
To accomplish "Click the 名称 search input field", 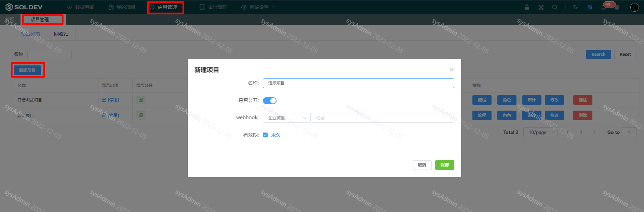I will point(50,54).
